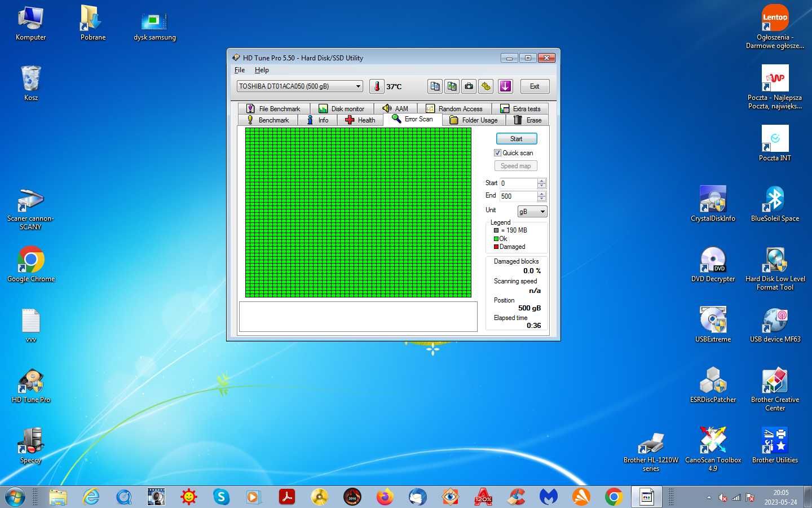Open Brother Utilities desktop shortcut

pyautogui.click(x=775, y=445)
